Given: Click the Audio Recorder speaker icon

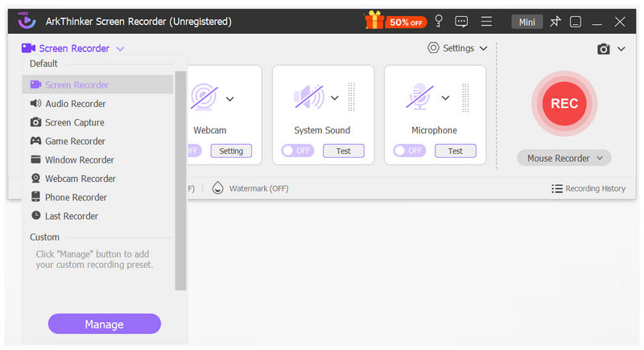Looking at the screenshot, I should coord(35,104).
